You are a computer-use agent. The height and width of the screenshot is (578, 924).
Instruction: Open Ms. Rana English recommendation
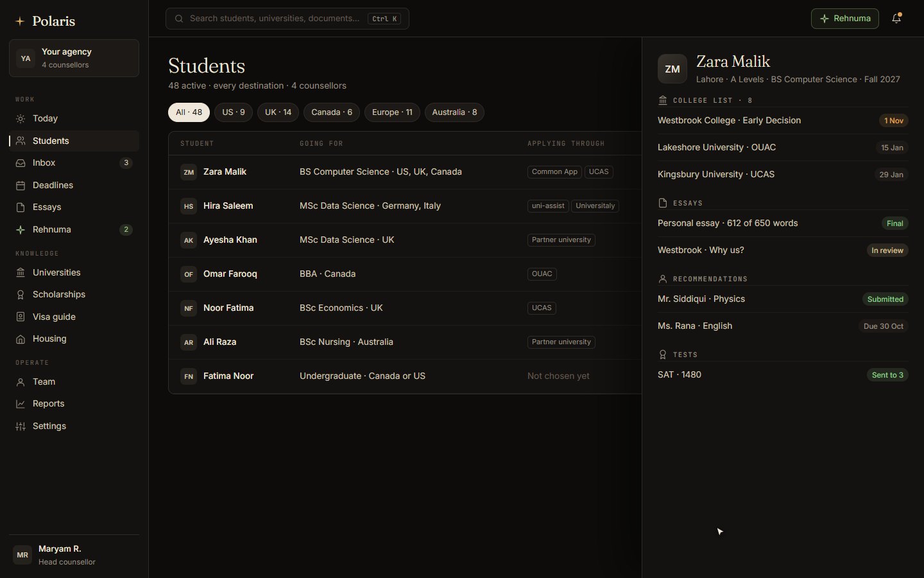783,326
